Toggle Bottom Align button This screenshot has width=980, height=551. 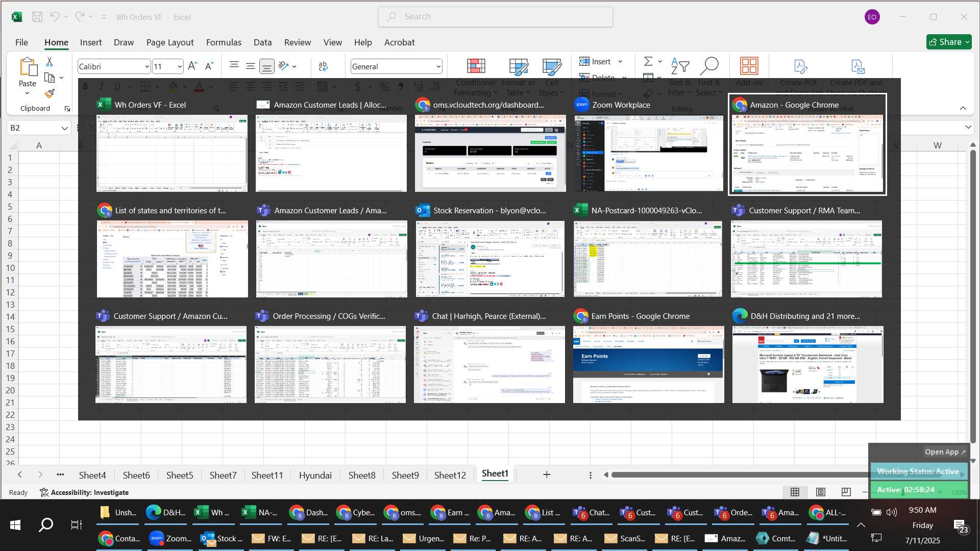click(266, 66)
